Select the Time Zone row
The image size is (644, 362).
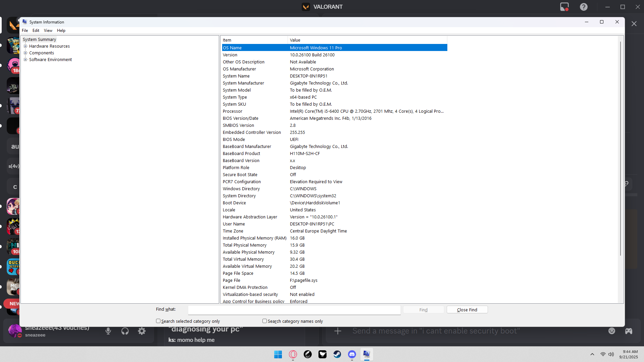(335, 231)
